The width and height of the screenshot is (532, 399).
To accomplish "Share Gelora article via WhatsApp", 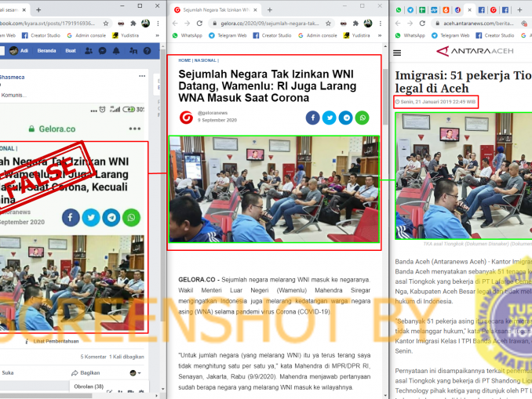I will pos(363,118).
